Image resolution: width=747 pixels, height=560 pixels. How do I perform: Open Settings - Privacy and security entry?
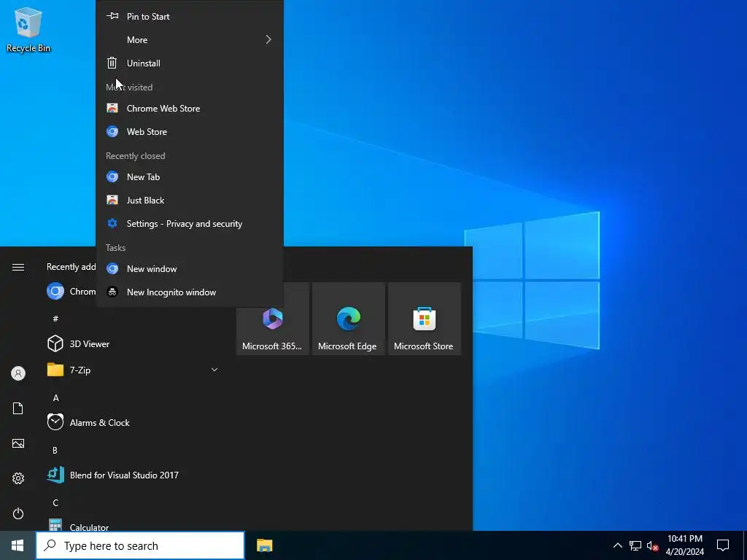click(x=190, y=223)
